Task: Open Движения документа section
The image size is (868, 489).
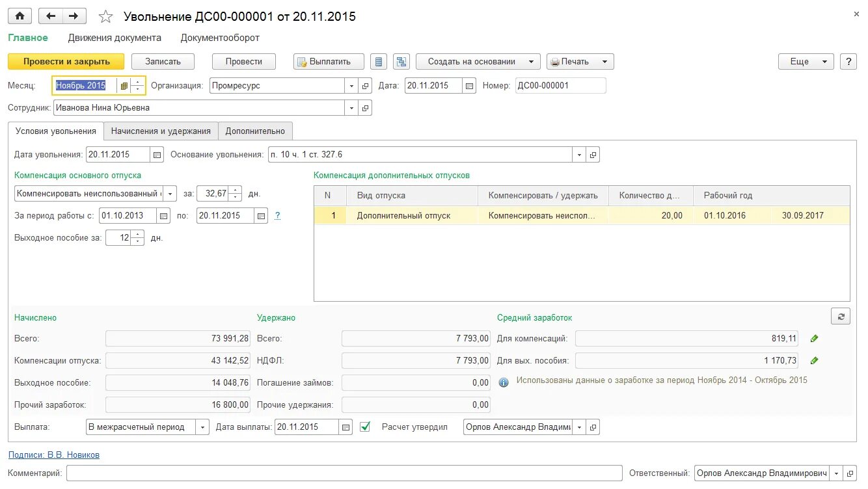Action: pos(115,38)
